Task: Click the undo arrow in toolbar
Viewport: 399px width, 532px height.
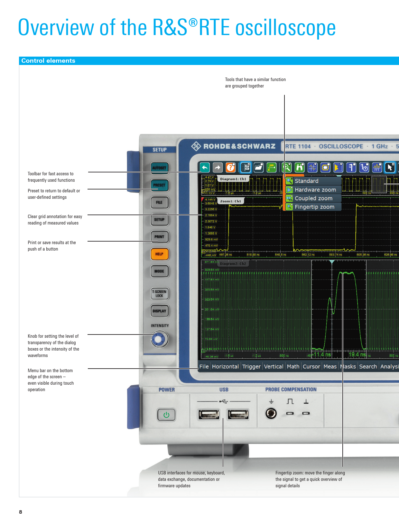Action: pos(205,167)
